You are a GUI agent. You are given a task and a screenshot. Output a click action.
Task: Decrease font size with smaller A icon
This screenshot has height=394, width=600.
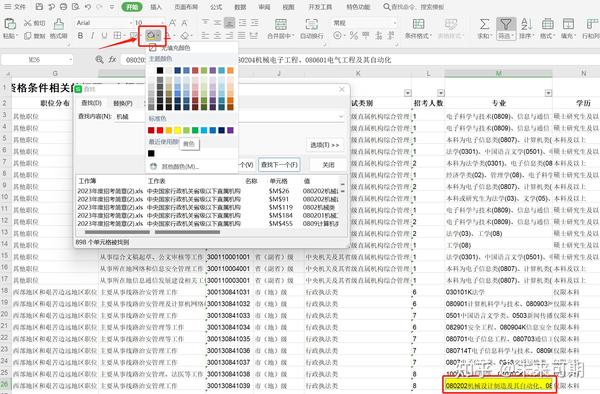click(184, 23)
